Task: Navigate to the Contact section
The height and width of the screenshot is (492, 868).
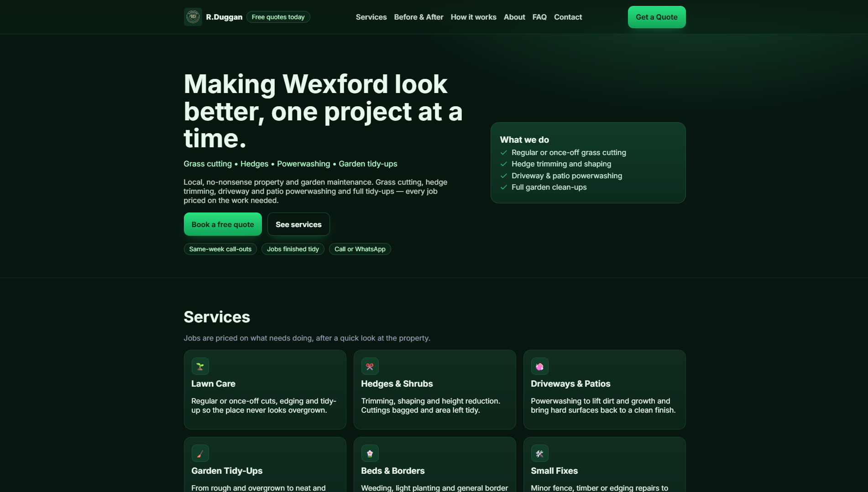Action: click(568, 17)
